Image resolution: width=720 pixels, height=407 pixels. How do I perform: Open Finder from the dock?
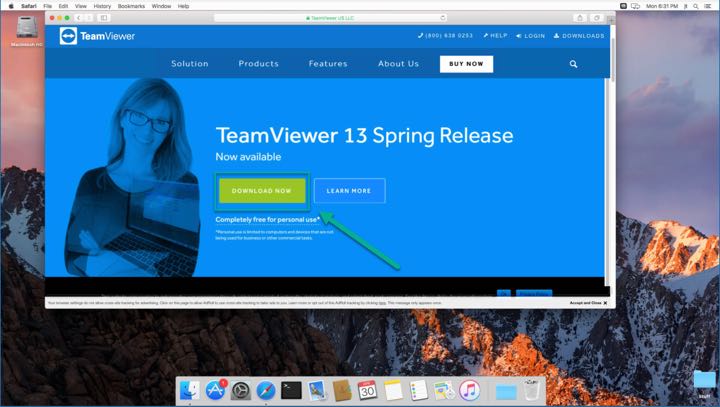[x=190, y=390]
